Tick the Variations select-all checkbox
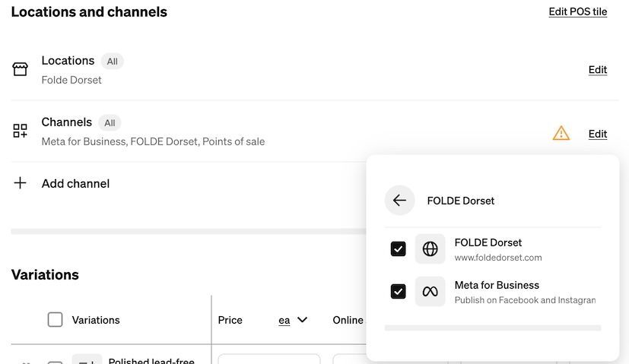This screenshot has height=364, width=629. point(55,320)
